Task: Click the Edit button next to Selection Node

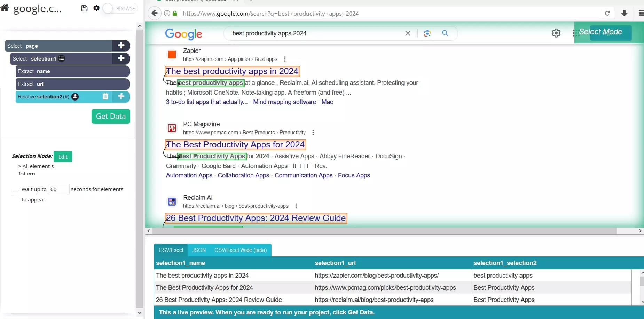Action: coord(63,157)
